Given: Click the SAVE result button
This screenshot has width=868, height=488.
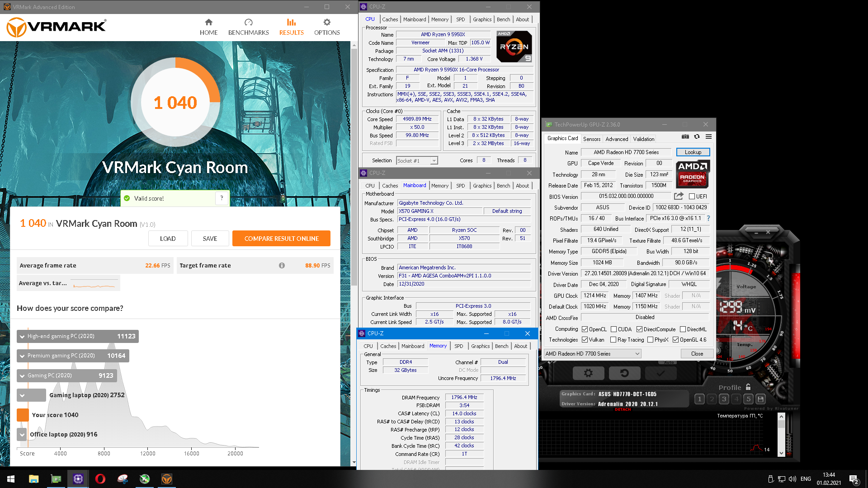Looking at the screenshot, I should pyautogui.click(x=210, y=239).
